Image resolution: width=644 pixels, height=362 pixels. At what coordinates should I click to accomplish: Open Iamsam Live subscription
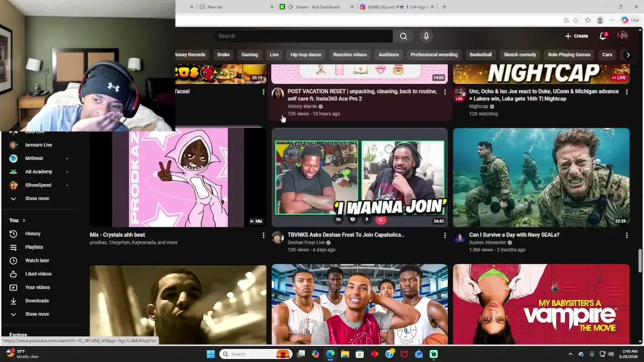coord(39,145)
